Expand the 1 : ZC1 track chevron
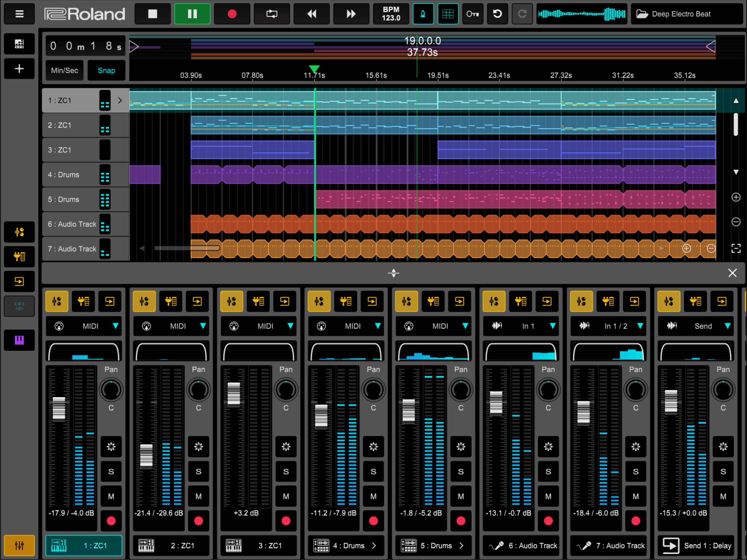The image size is (747, 560). tap(120, 100)
